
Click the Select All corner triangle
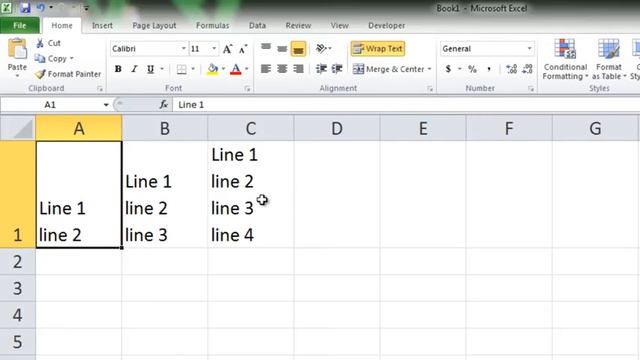click(18, 128)
